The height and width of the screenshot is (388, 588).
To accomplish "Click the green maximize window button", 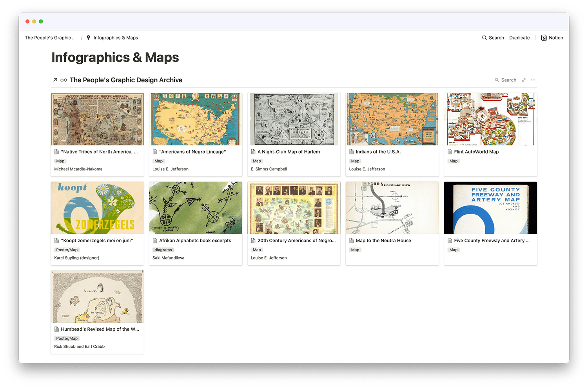I will coord(41,22).
